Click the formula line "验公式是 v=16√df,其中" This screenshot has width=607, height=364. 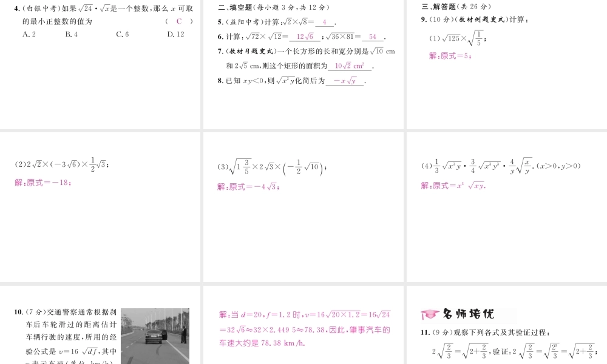(x=71, y=351)
